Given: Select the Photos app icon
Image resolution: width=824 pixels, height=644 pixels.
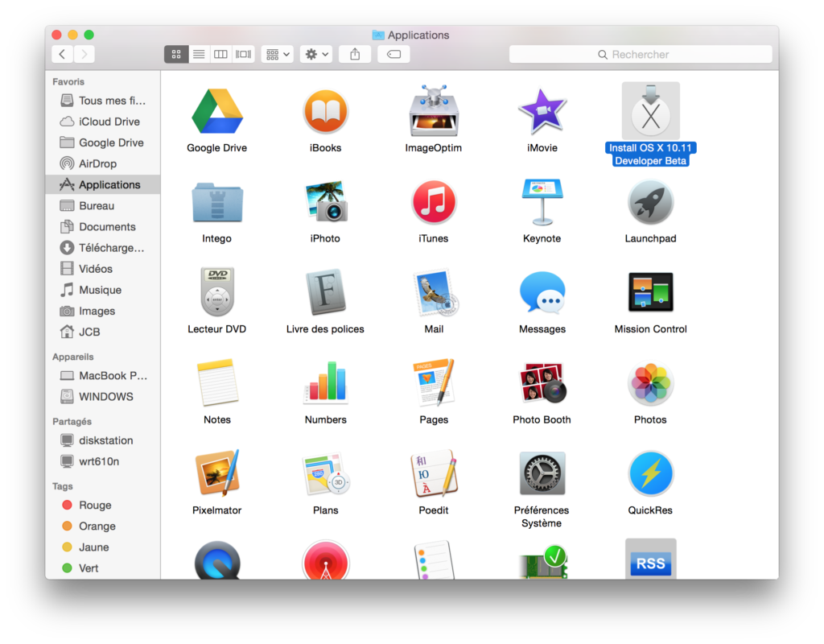Looking at the screenshot, I should [x=650, y=382].
